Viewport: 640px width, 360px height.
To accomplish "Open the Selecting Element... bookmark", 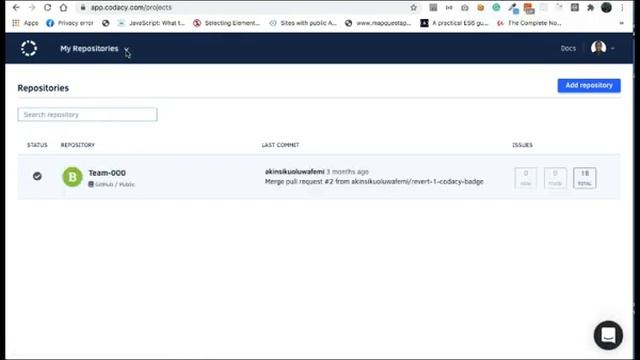I will tap(227, 23).
